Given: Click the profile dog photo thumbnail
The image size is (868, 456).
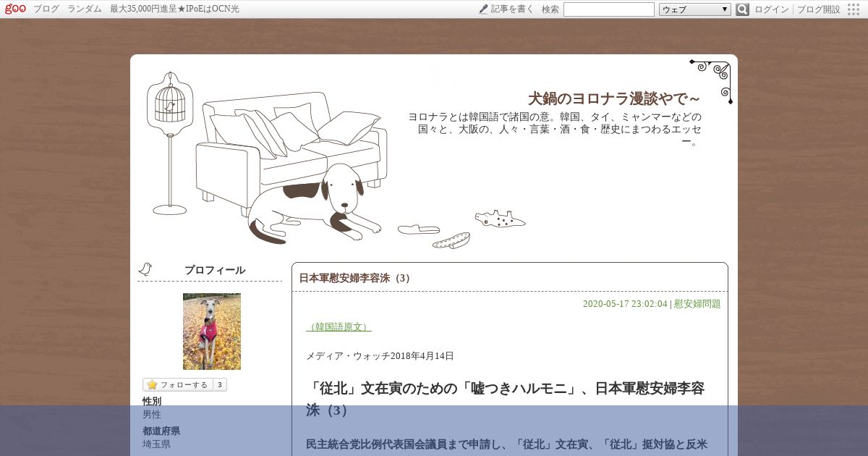Looking at the screenshot, I should tap(212, 332).
